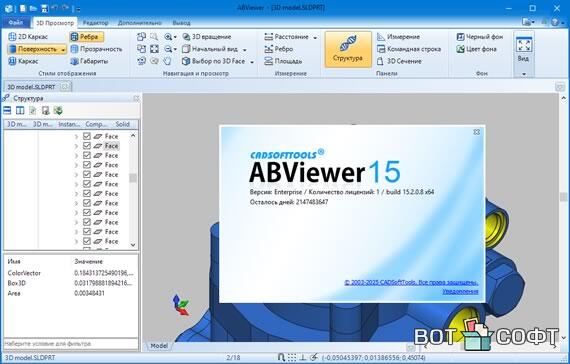
Task: Click the zoom in magnifier icon
Action: 168,37
